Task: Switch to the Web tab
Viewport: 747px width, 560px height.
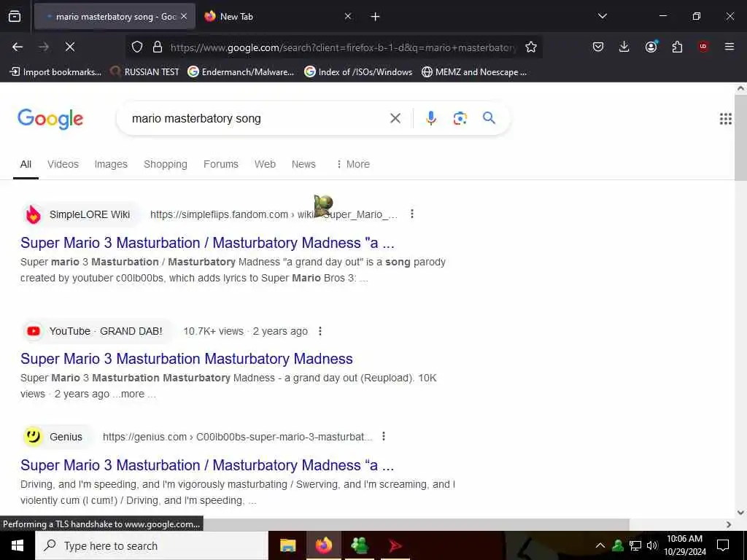Action: 265,164
